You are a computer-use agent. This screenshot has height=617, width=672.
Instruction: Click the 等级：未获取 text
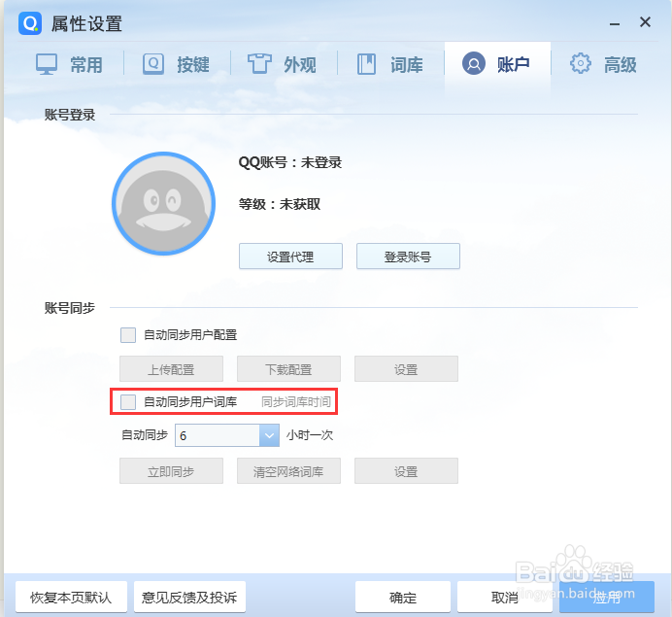coord(280,204)
